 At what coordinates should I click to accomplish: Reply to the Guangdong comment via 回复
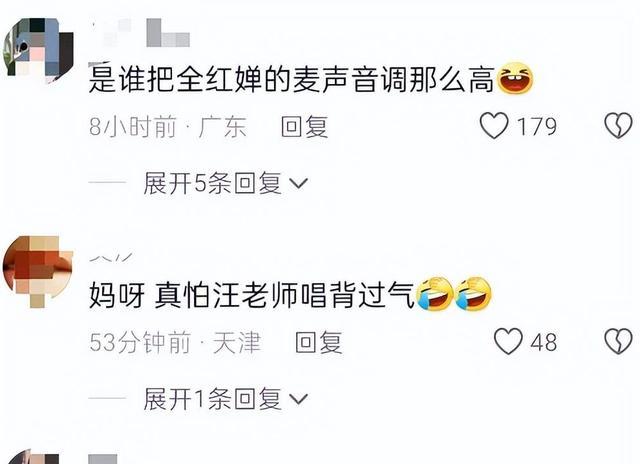point(304,127)
